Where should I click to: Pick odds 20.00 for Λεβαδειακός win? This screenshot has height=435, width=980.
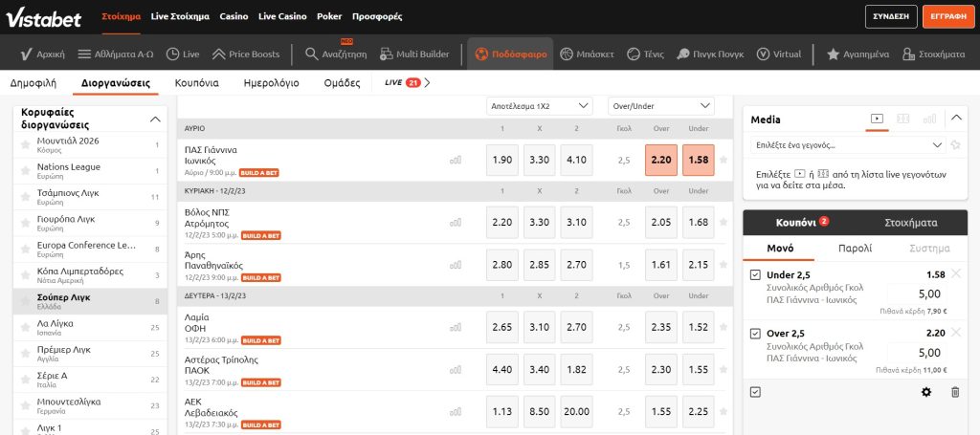576,412
